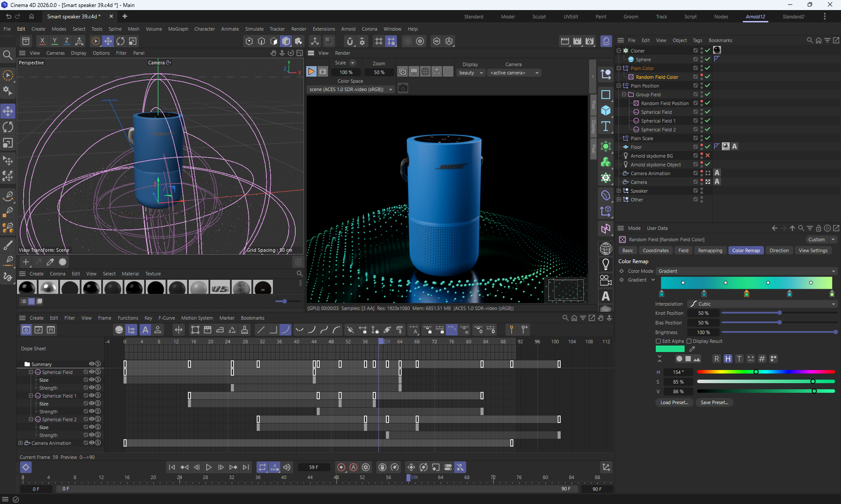
Task: Start the Arnold IPR render play button
Action: pyautogui.click(x=311, y=71)
